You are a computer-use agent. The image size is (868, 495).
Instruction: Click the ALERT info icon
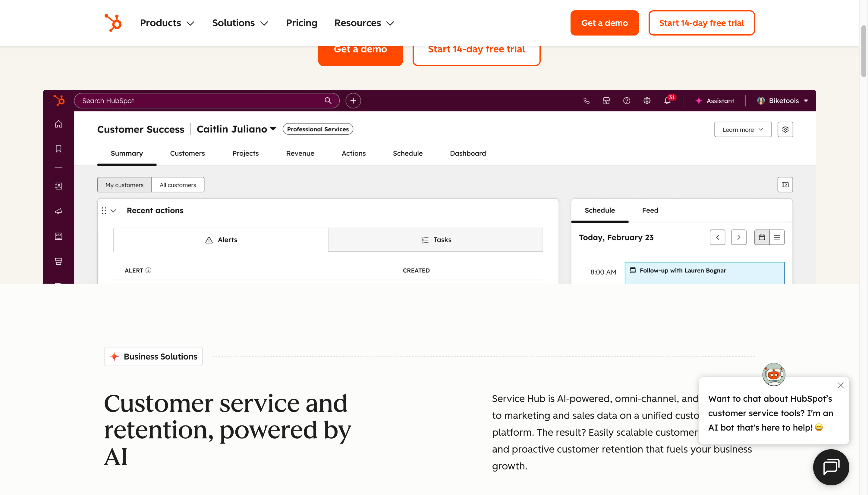tap(148, 270)
